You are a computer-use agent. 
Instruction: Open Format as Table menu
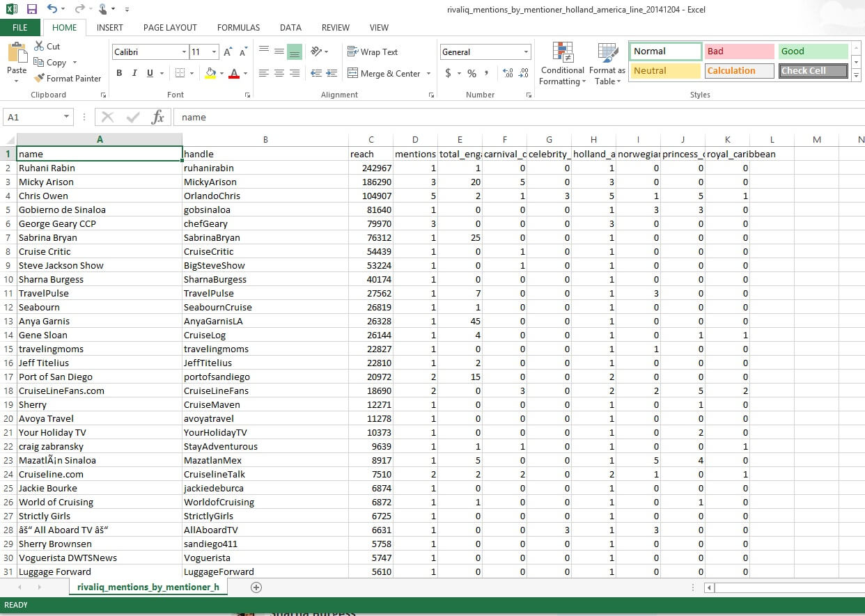(x=607, y=64)
